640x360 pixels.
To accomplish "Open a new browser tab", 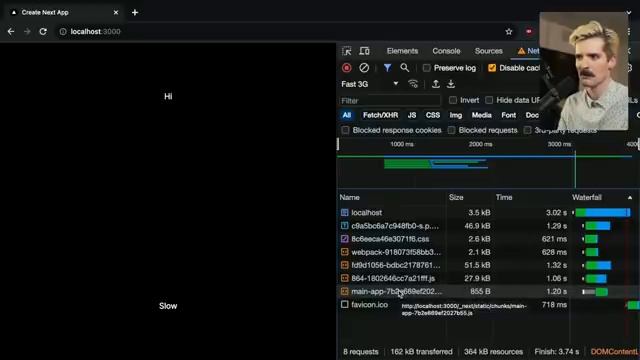I will [x=135, y=13].
